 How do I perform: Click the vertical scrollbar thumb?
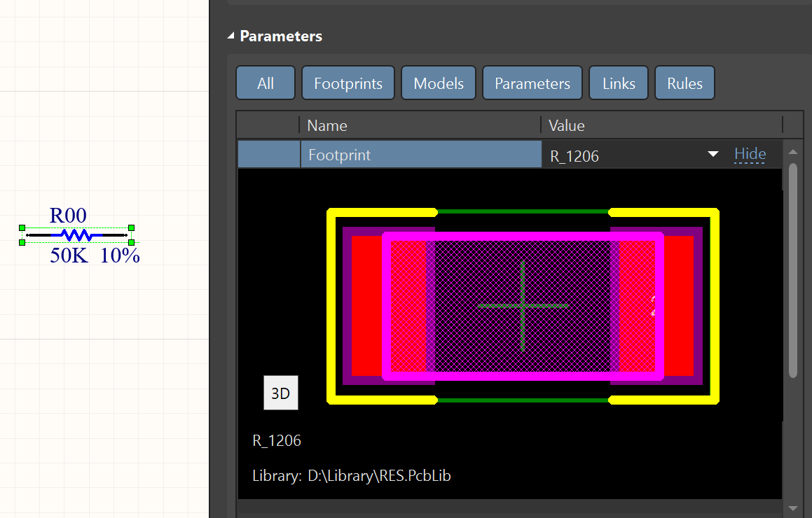point(793,269)
